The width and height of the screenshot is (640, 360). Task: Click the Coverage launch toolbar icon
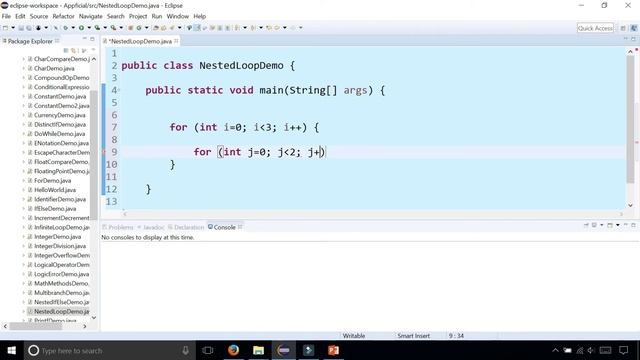97,28
